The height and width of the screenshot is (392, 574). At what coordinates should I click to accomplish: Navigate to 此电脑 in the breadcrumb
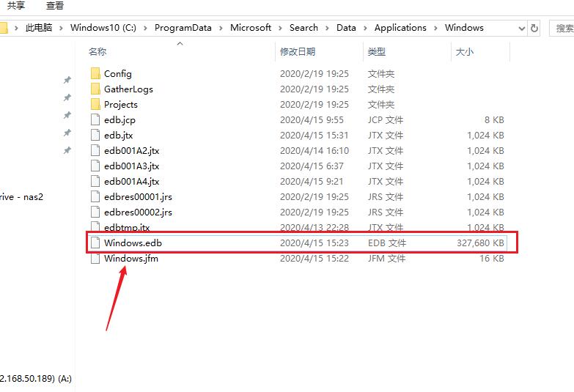(x=39, y=28)
